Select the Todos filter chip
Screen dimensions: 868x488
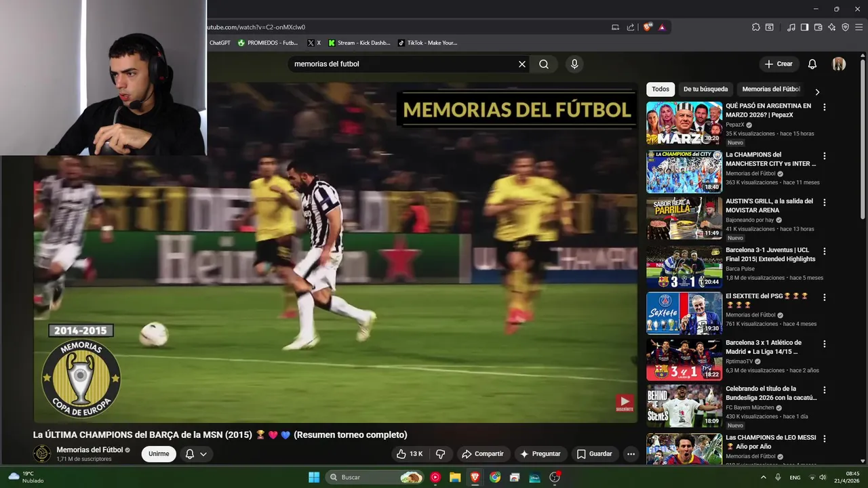[660, 89]
